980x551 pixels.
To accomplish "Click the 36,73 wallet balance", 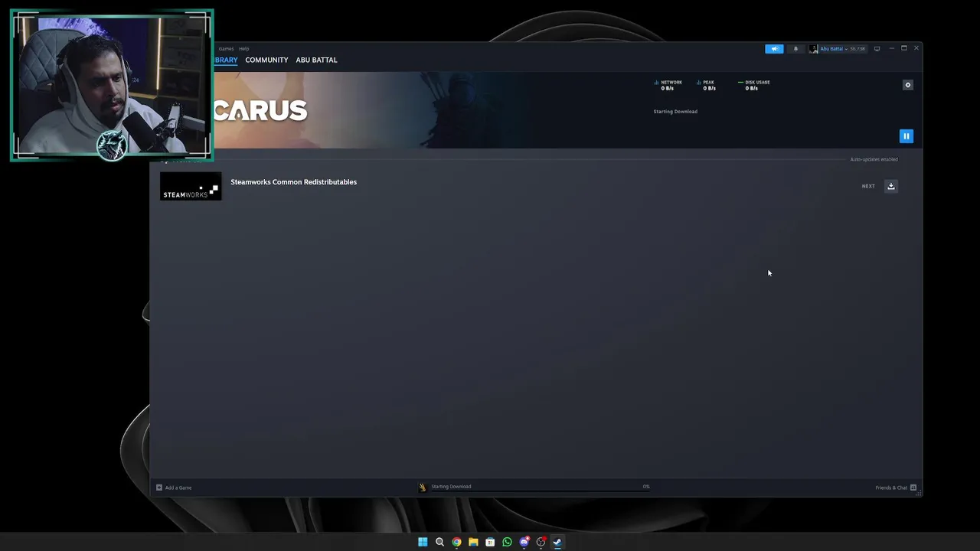I will [x=857, y=49].
